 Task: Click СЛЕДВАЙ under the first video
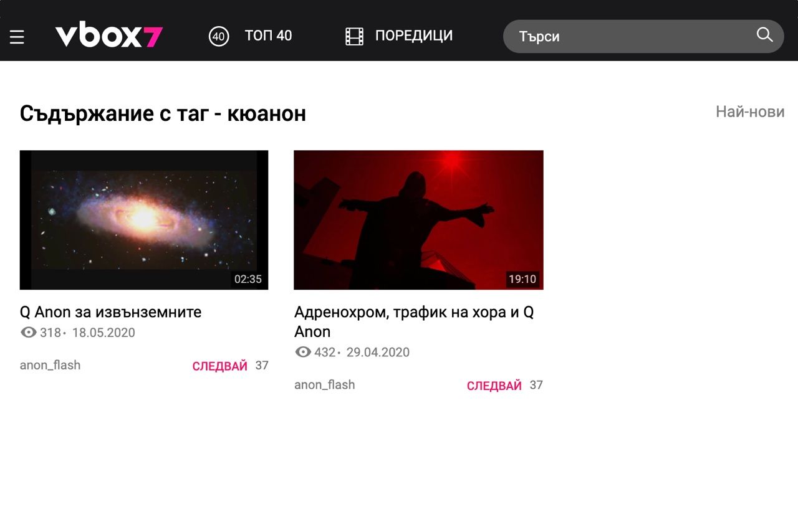tap(220, 366)
